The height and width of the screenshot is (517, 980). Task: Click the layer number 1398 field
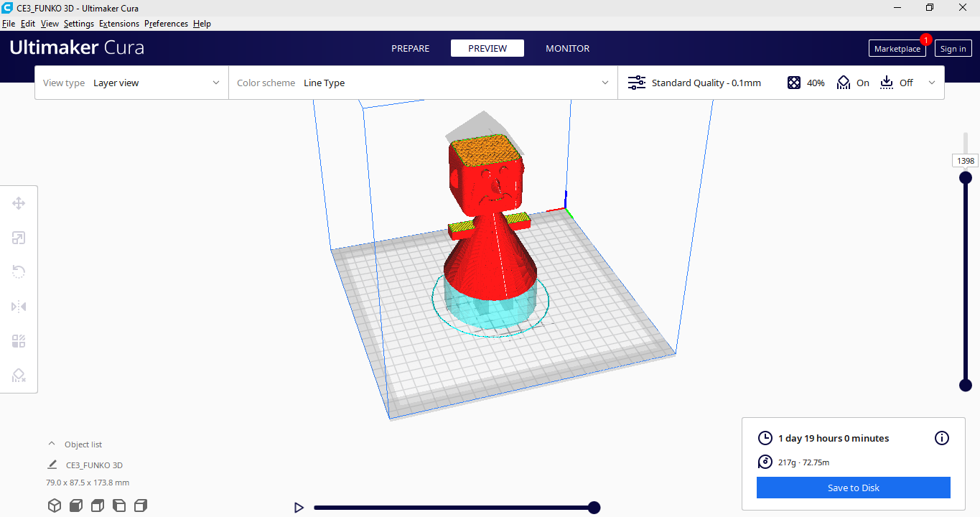(x=966, y=161)
